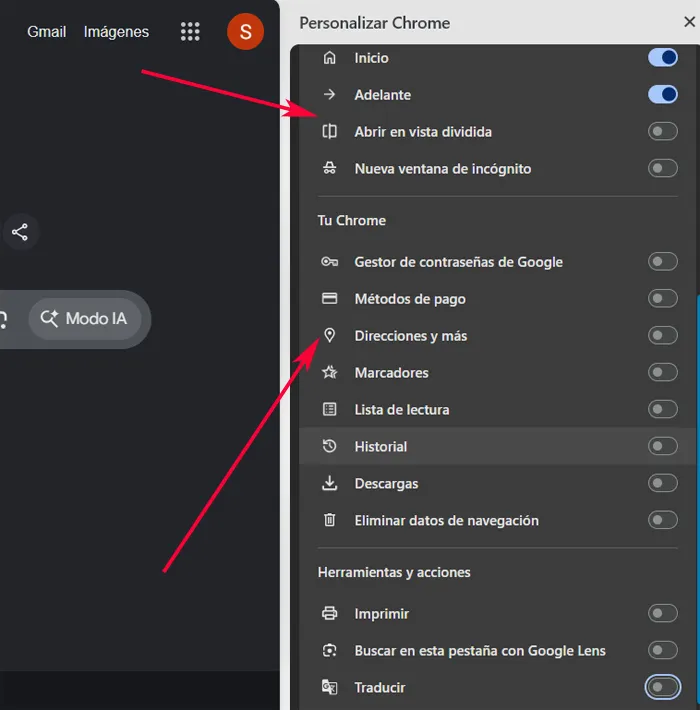The height and width of the screenshot is (710, 700).
Task: Close the Personalizar Chrome panel
Action: (x=689, y=22)
